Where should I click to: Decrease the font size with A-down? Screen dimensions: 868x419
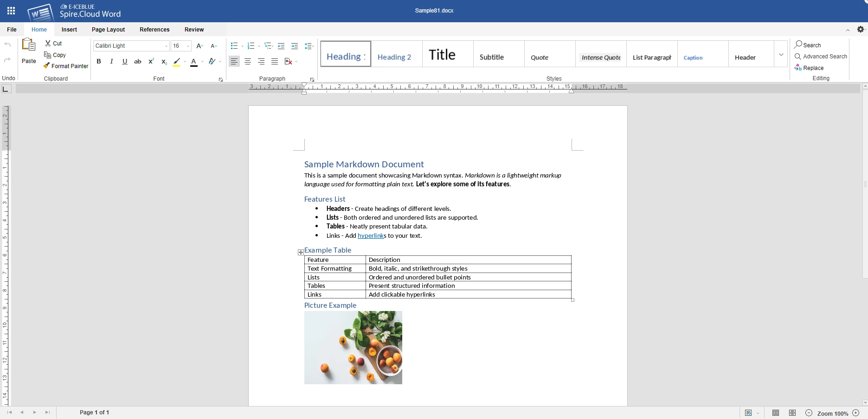(213, 46)
